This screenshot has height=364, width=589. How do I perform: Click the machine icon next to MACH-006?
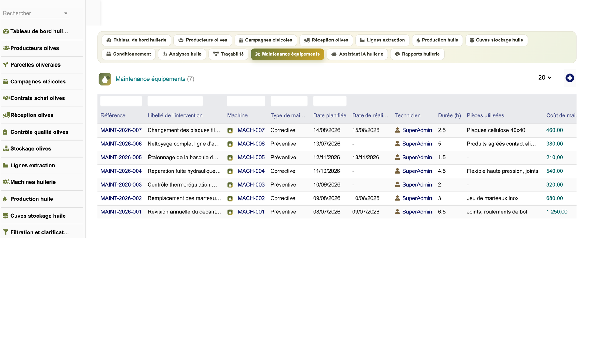tap(230, 144)
